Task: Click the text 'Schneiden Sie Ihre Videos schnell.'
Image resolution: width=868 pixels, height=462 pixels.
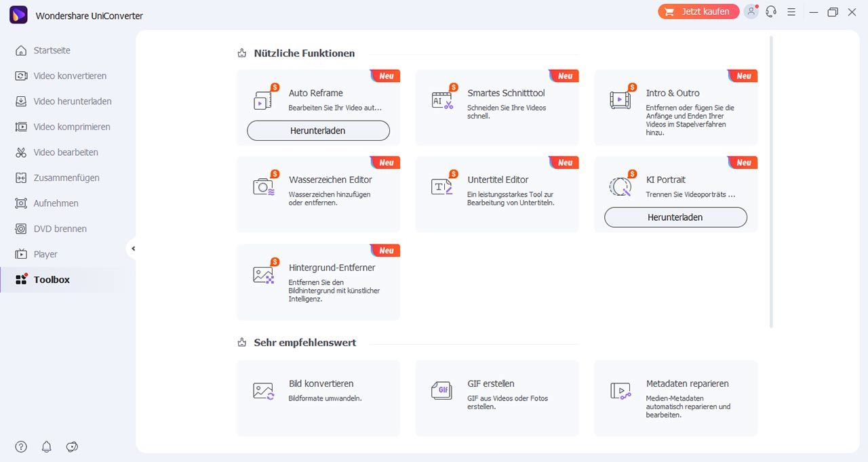Action: tap(507, 112)
